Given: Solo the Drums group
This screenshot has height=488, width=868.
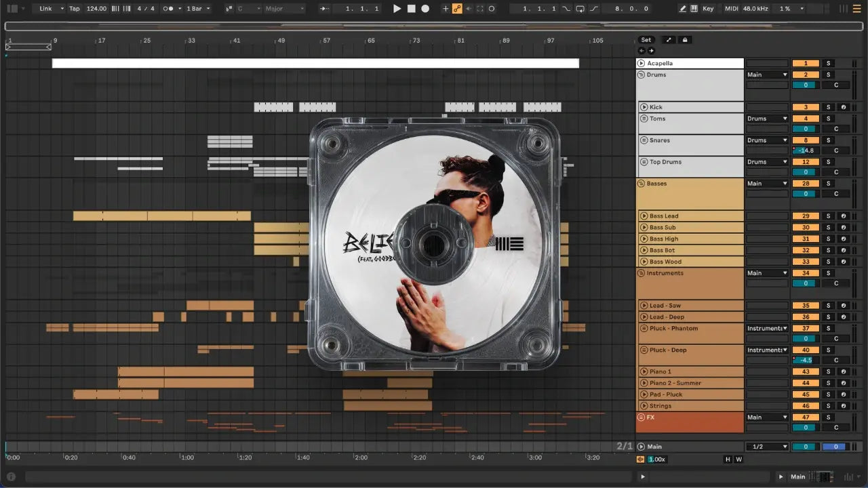Looking at the screenshot, I should pos(828,75).
